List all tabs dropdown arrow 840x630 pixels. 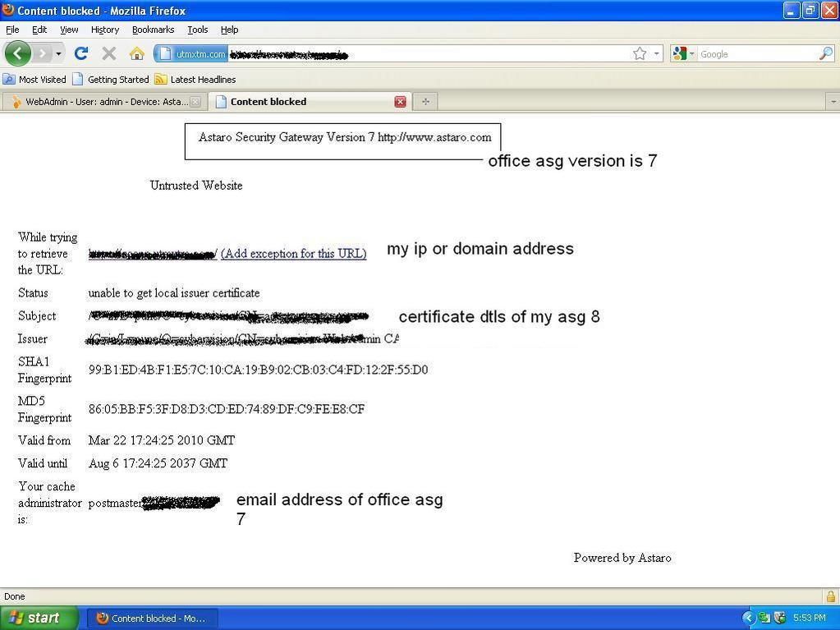tap(833, 102)
